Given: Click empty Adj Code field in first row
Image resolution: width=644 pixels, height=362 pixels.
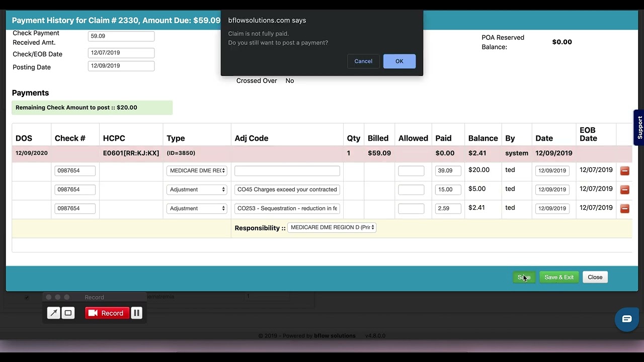Looking at the screenshot, I should [x=287, y=170].
